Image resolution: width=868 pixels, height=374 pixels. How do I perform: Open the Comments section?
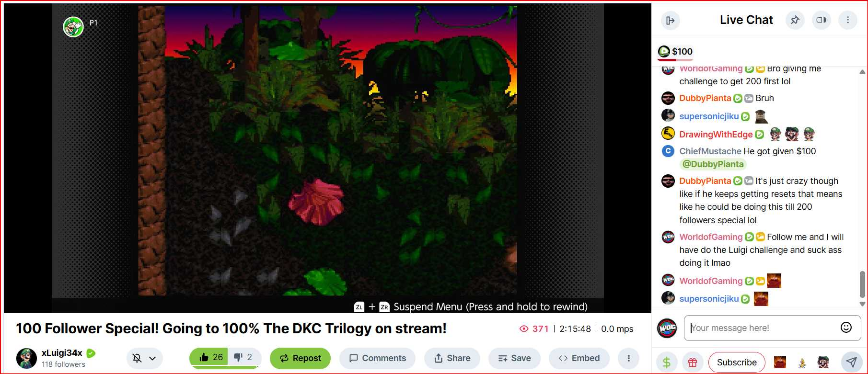click(x=378, y=358)
